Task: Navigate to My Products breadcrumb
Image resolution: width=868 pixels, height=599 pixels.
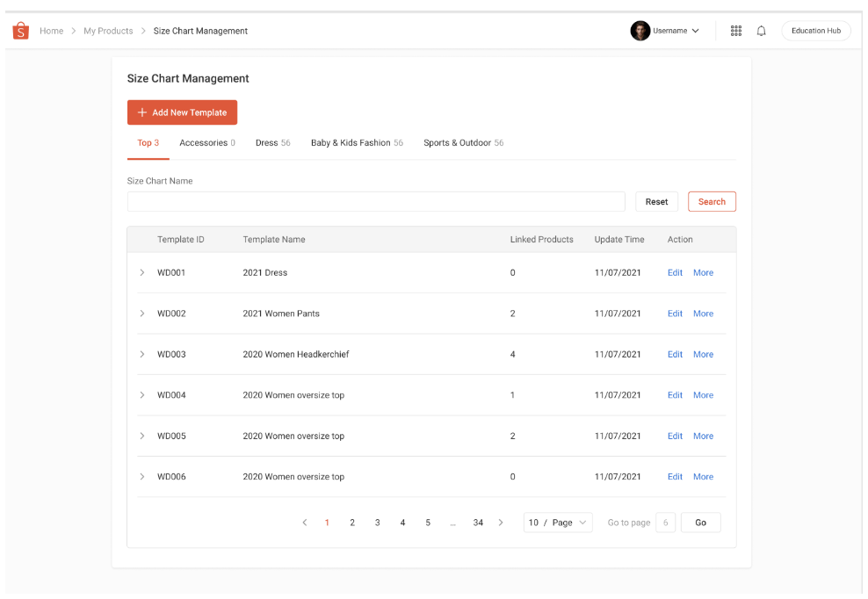Action: (x=108, y=30)
